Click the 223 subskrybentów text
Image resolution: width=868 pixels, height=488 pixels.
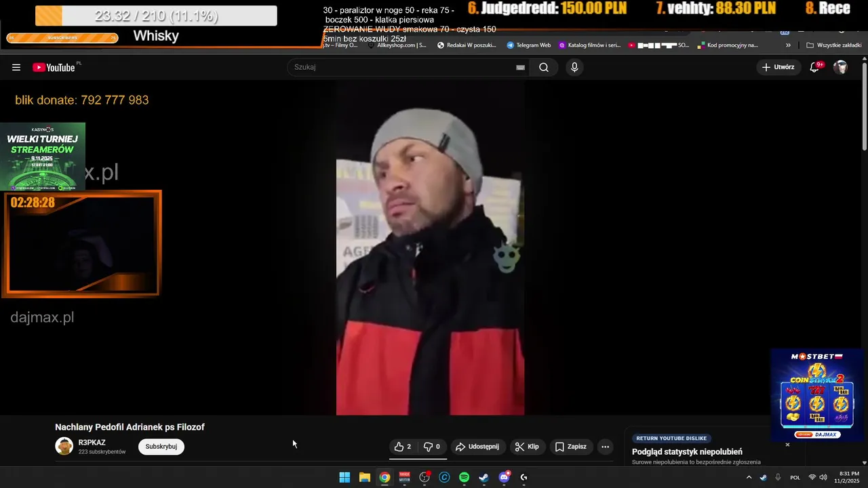[102, 452]
